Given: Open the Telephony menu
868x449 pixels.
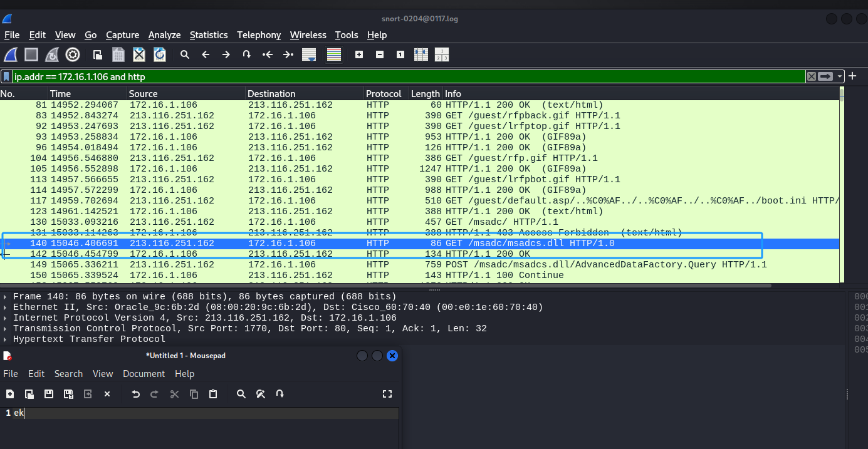Looking at the screenshot, I should click(259, 35).
